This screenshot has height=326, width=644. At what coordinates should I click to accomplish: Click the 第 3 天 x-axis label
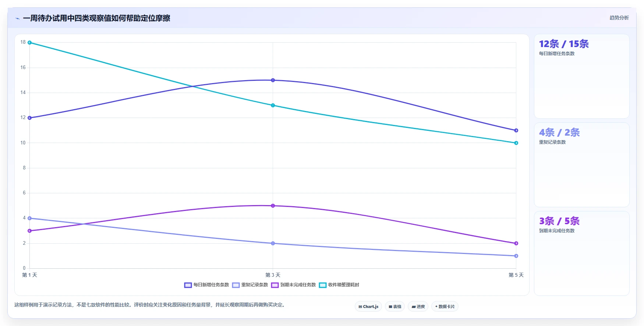(x=273, y=275)
